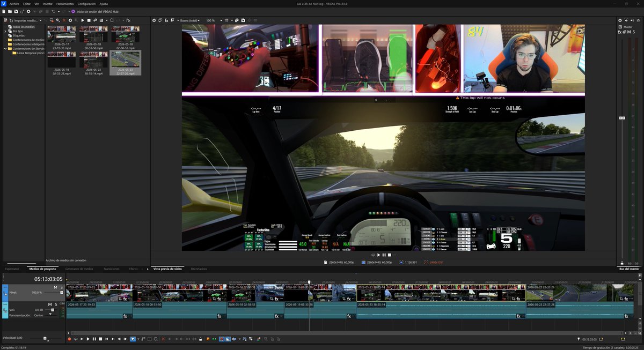This screenshot has height=350, width=644.
Task: Undo the last action in main toolbar
Action: click(x=53, y=12)
